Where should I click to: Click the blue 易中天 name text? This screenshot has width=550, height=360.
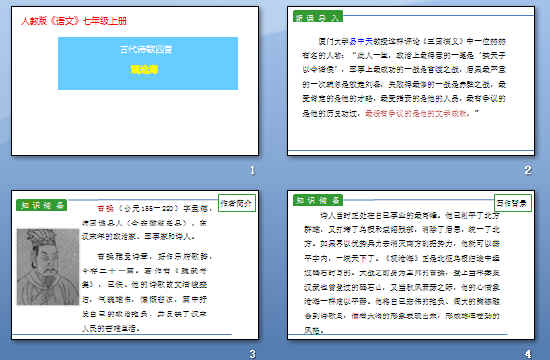(x=361, y=42)
